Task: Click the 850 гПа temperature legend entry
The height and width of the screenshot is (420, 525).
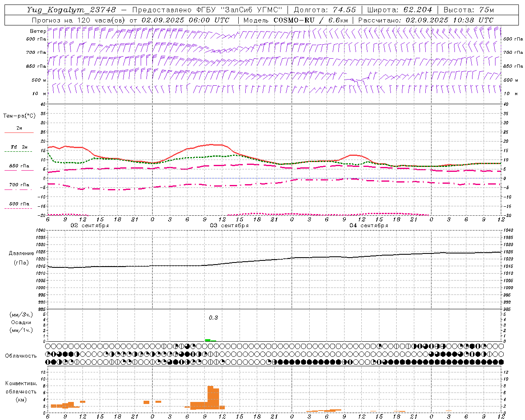Action: pyautogui.click(x=19, y=166)
